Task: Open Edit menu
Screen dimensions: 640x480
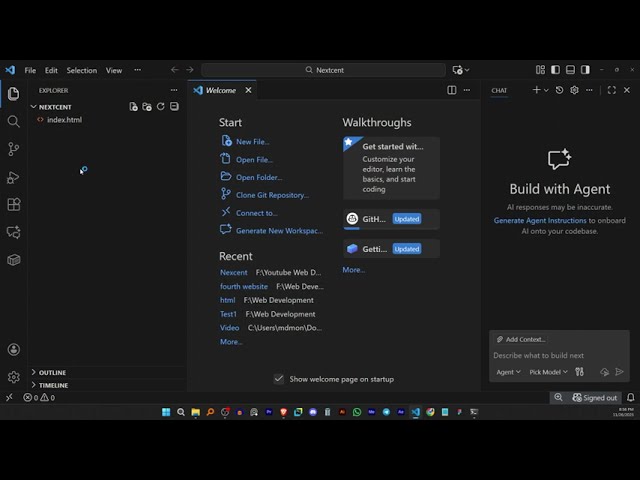Action: pos(51,70)
